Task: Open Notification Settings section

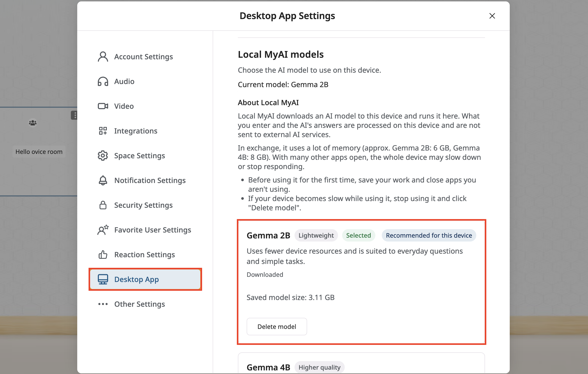Action: click(x=145, y=180)
